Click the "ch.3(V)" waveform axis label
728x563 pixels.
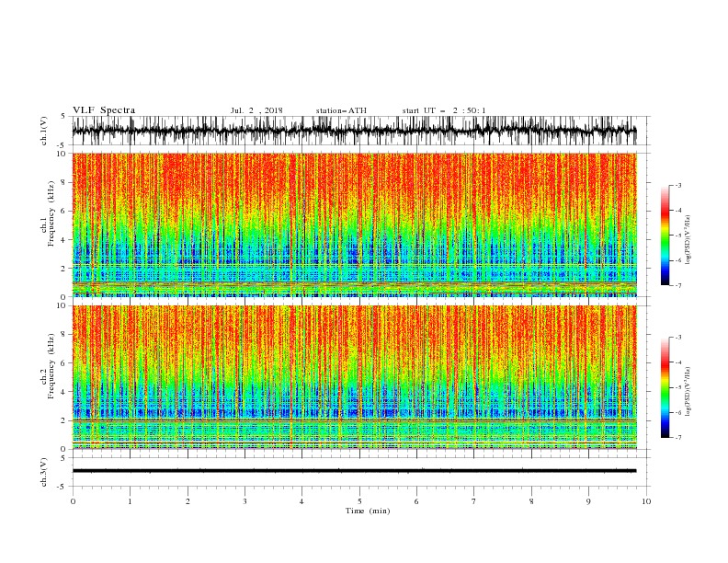[44, 472]
